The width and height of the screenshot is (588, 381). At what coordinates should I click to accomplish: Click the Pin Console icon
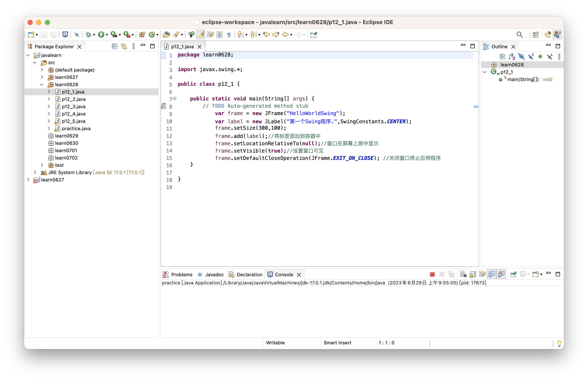[513, 274]
